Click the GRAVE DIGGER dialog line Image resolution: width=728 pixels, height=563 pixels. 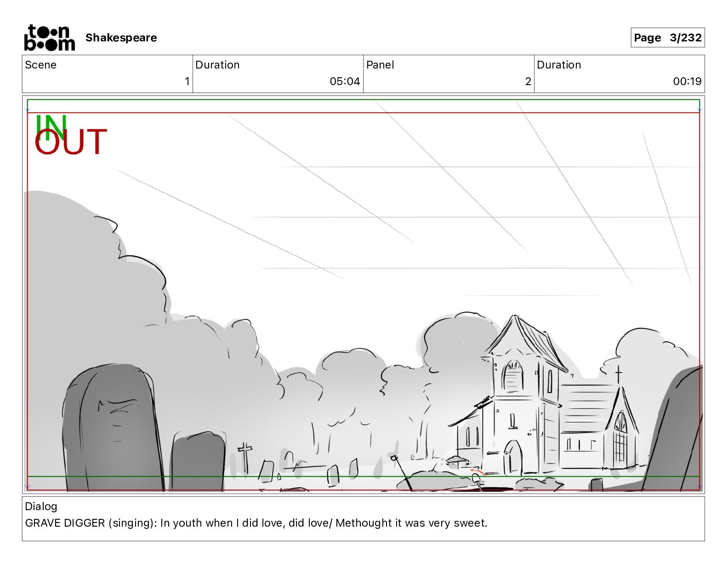pos(256,523)
